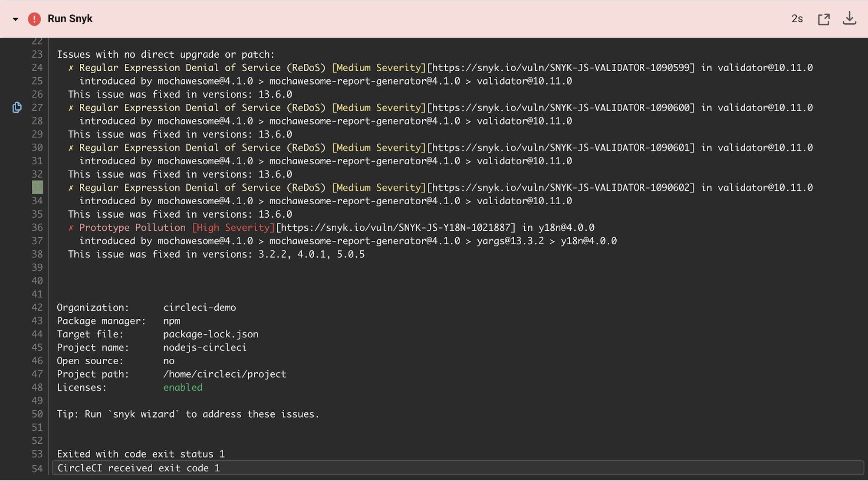Select the CircleCI received exit code 1 line

pyautogui.click(x=138, y=468)
